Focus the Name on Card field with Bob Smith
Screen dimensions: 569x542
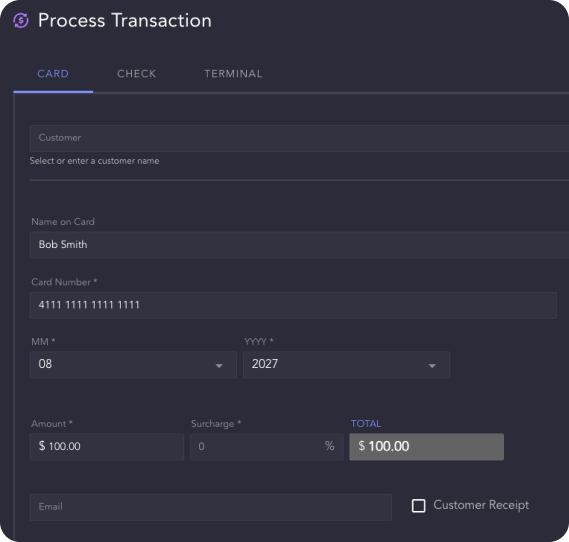coord(299,245)
